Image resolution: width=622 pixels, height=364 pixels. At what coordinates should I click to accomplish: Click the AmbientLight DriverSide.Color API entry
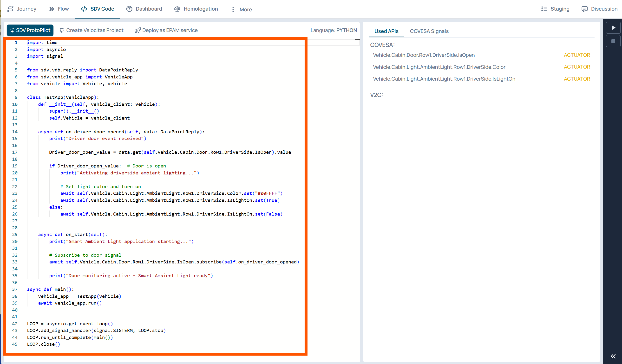coord(439,67)
